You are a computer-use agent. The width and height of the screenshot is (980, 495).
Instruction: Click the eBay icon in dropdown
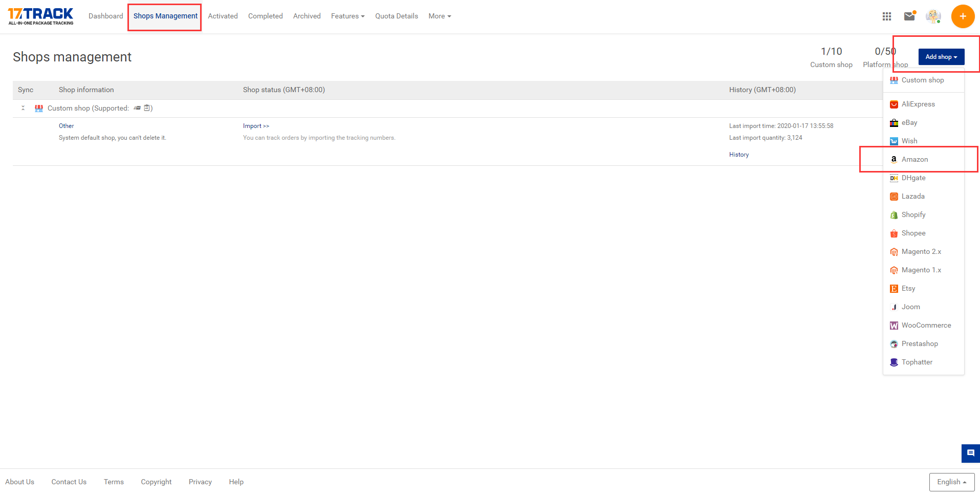coord(894,123)
